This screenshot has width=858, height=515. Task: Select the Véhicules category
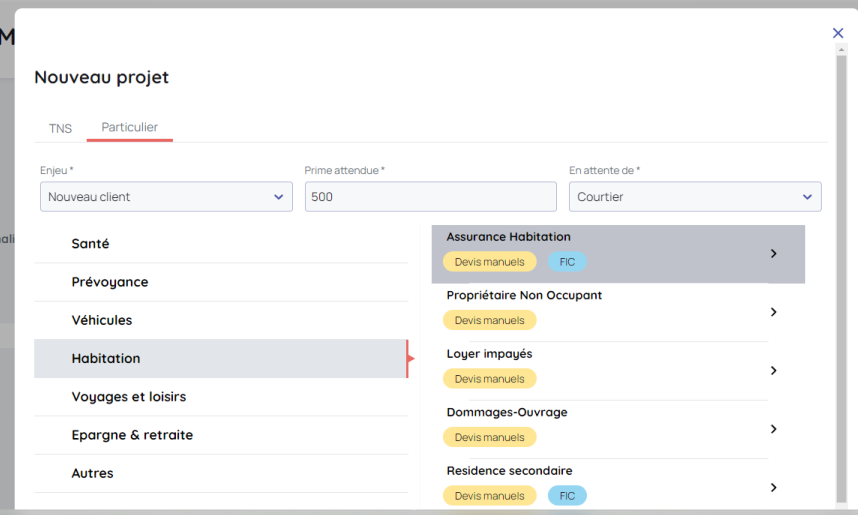pos(101,320)
